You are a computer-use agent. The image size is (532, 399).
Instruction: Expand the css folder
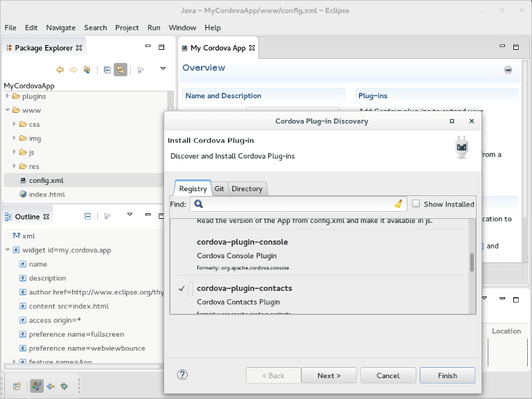tap(15, 124)
